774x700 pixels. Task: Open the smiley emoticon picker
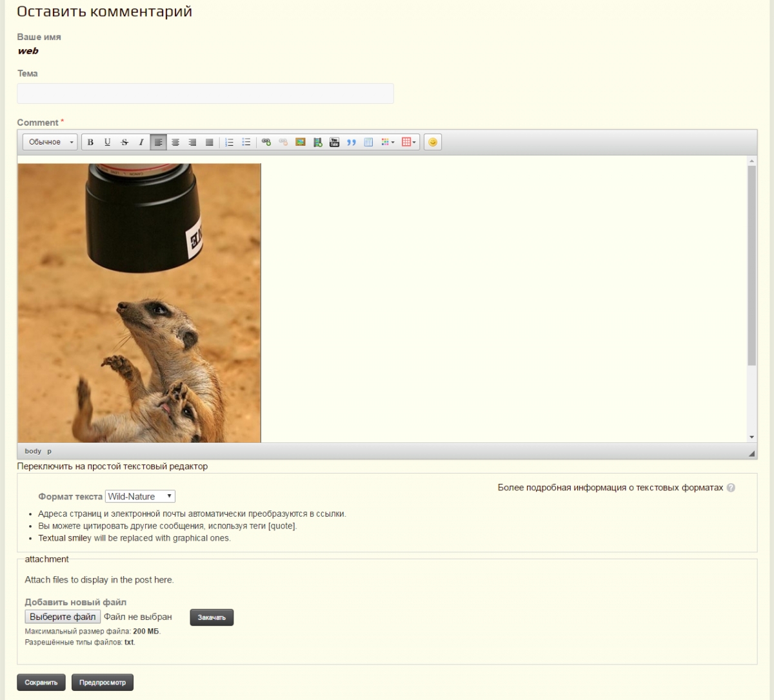pos(433,142)
